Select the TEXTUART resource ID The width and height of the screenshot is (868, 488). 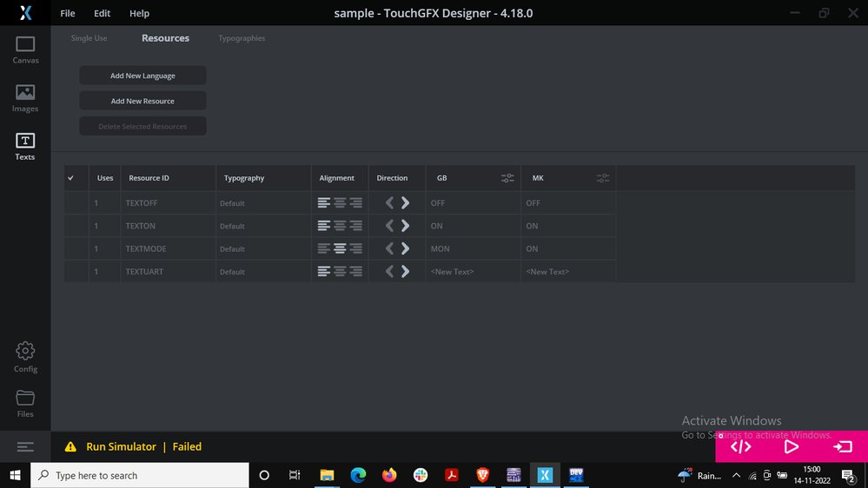pyautogui.click(x=169, y=272)
